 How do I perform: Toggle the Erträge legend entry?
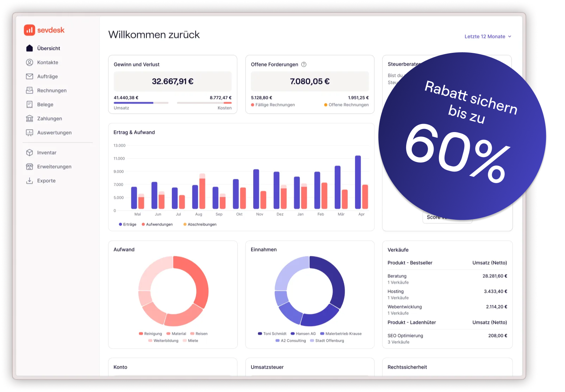click(127, 224)
